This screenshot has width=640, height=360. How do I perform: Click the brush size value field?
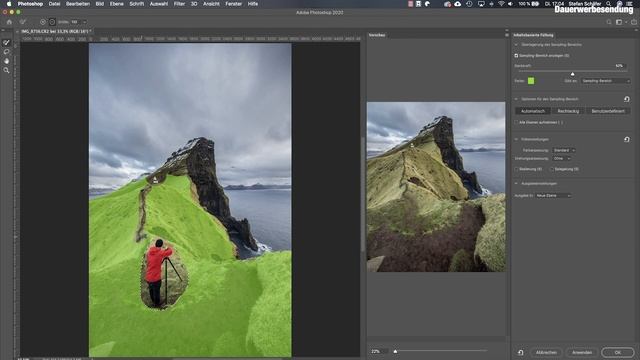[76, 22]
